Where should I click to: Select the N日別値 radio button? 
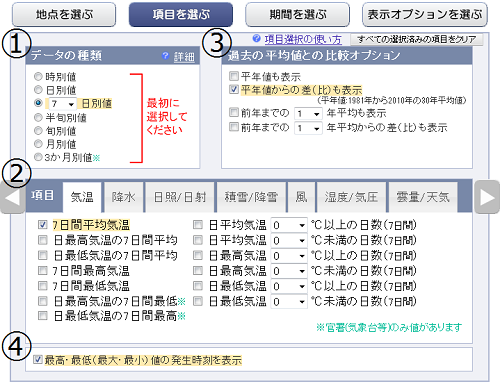point(38,103)
